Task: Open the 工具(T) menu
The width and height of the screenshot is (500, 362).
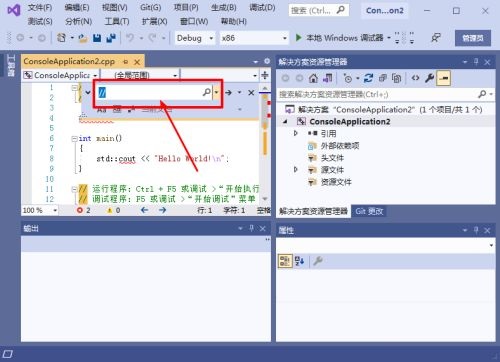Action: (117, 21)
